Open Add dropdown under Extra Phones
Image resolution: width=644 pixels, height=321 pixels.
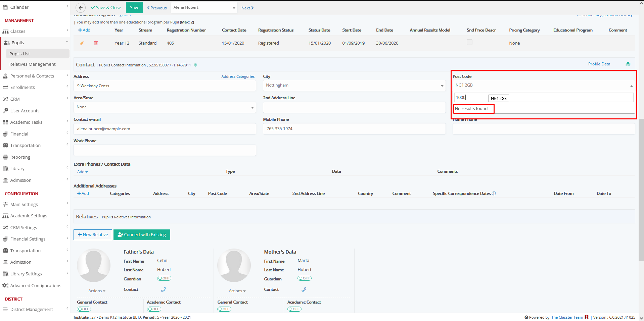click(83, 172)
